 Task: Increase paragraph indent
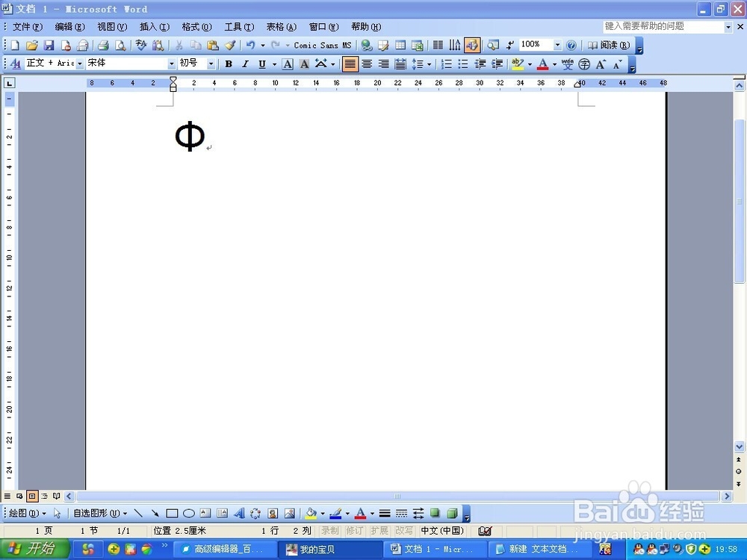497,63
